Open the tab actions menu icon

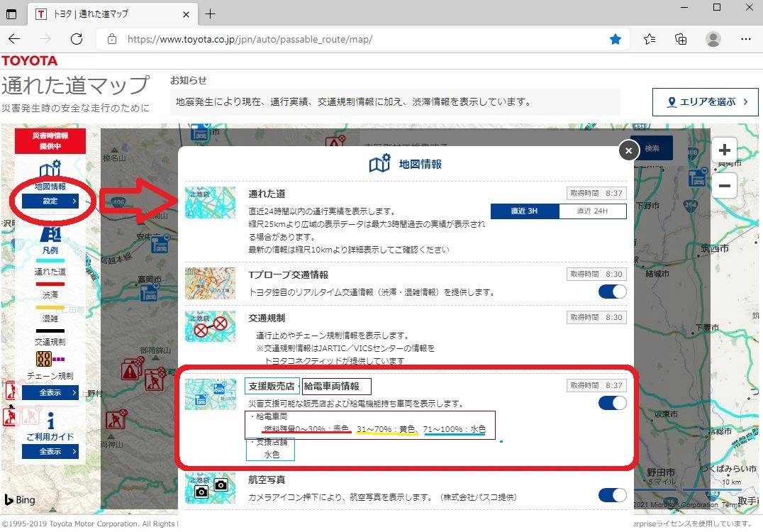(x=11, y=14)
